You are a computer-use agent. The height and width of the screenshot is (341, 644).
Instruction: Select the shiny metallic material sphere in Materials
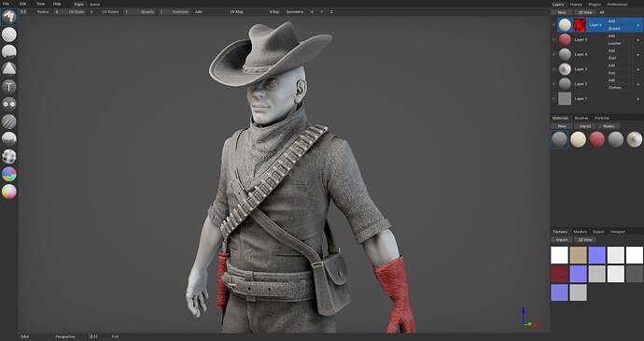(x=635, y=139)
